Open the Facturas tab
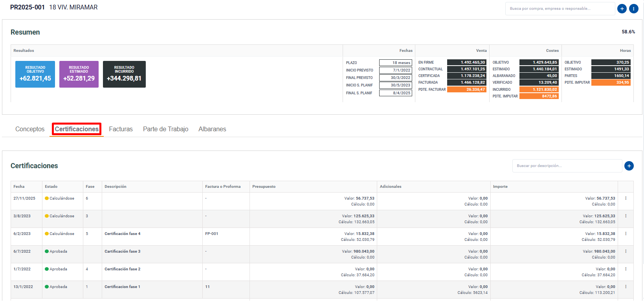The image size is (644, 301). pos(121,129)
